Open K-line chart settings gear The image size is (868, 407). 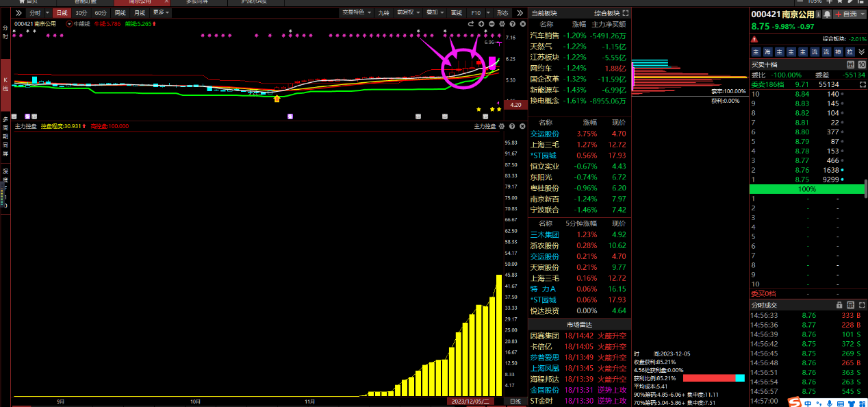(500, 24)
